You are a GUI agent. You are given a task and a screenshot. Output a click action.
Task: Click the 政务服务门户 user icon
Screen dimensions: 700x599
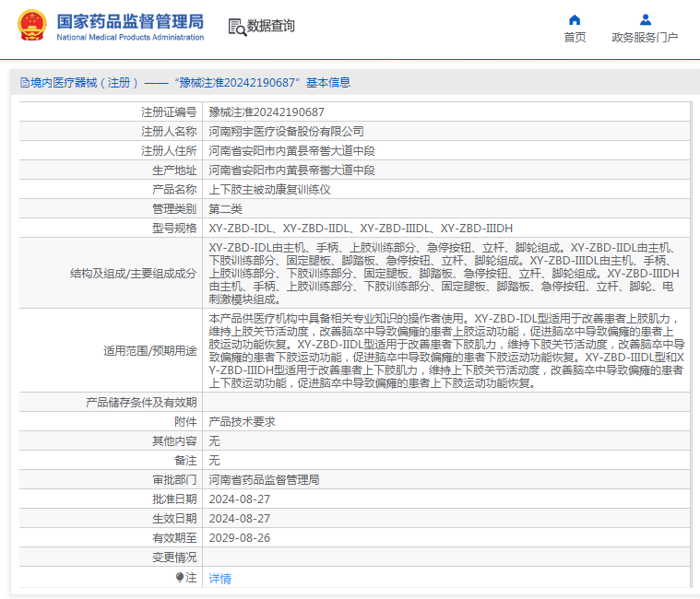645,20
